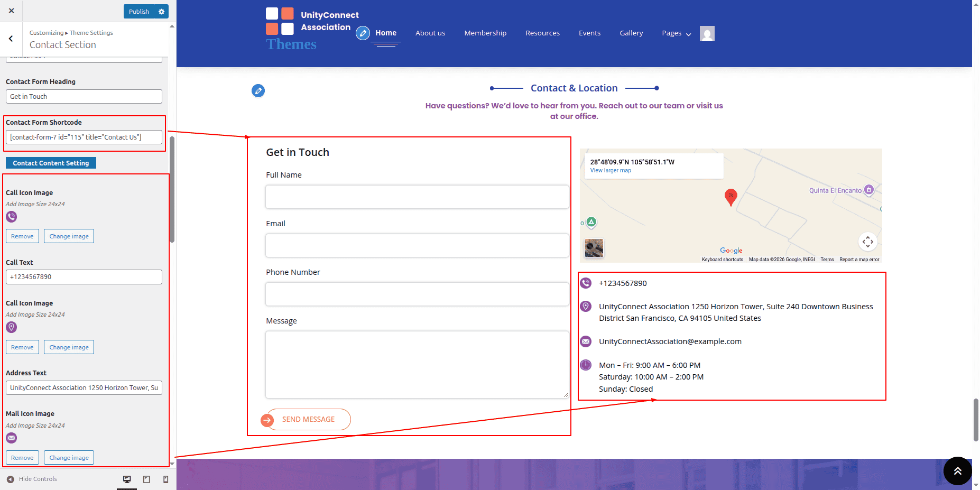The width and height of the screenshot is (980, 490).
Task: Click the edit pencil beside Home menu
Action: tap(363, 33)
